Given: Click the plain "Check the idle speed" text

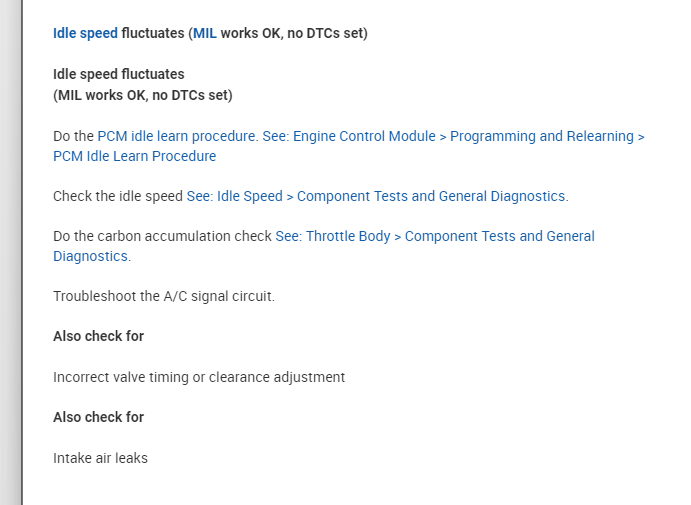Looking at the screenshot, I should (118, 196).
